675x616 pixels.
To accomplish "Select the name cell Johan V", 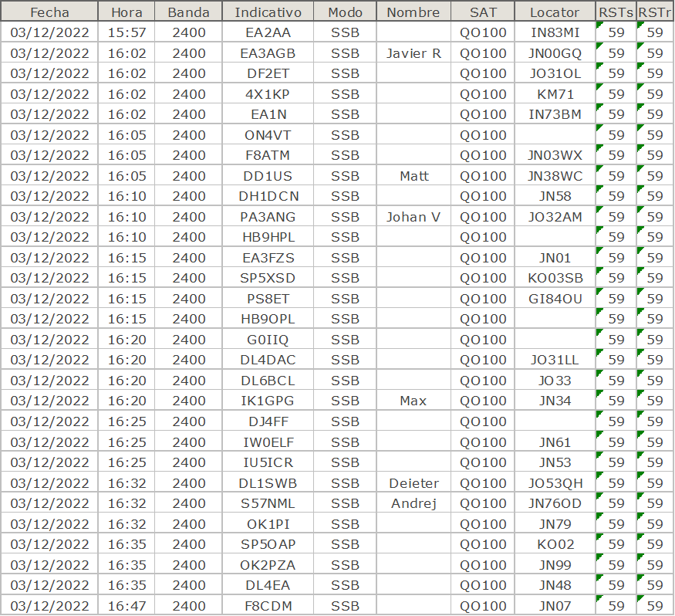I will (x=413, y=217).
